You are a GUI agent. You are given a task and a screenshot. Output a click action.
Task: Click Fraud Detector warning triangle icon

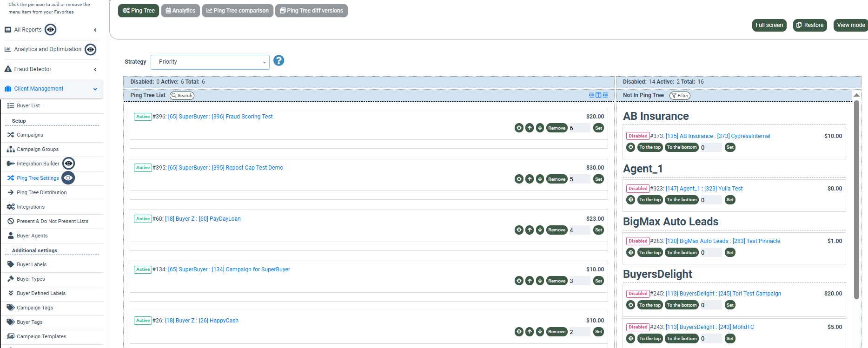(8, 69)
